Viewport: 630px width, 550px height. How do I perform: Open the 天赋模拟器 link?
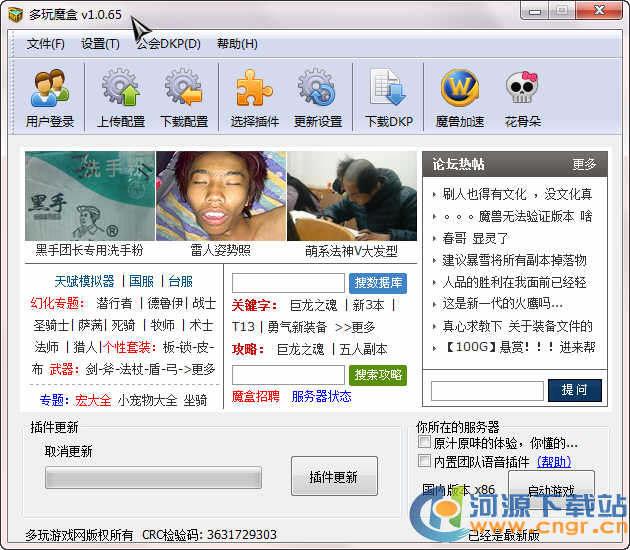click(84, 281)
